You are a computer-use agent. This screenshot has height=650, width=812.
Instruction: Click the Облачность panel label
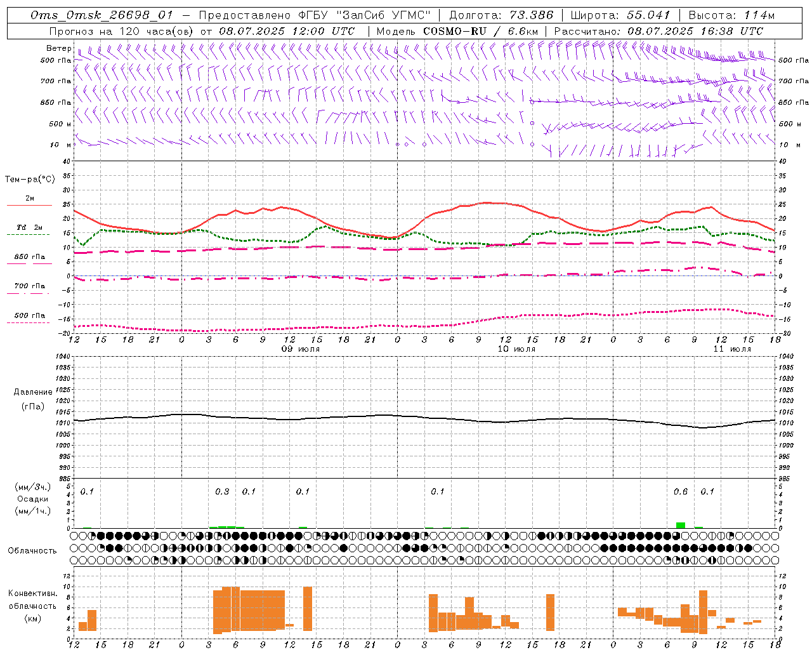coord(32,550)
